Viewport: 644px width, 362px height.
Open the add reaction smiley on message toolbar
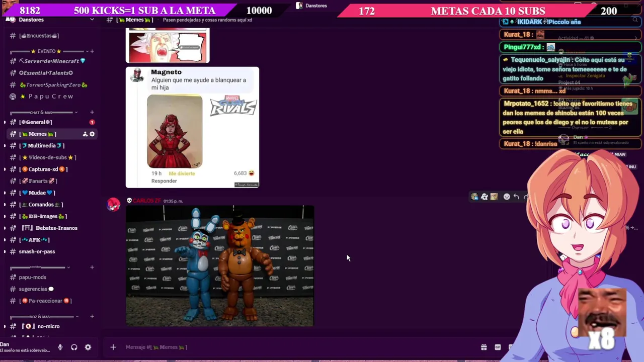[507, 197]
